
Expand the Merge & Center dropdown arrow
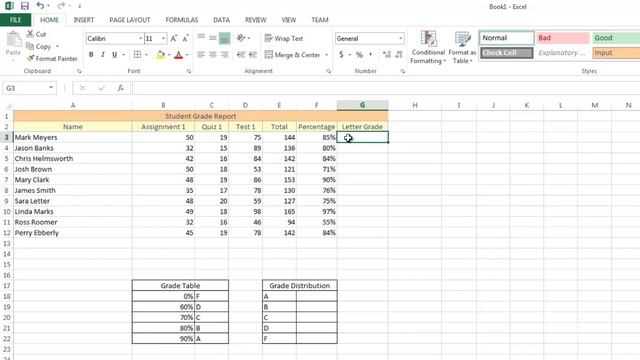click(327, 55)
